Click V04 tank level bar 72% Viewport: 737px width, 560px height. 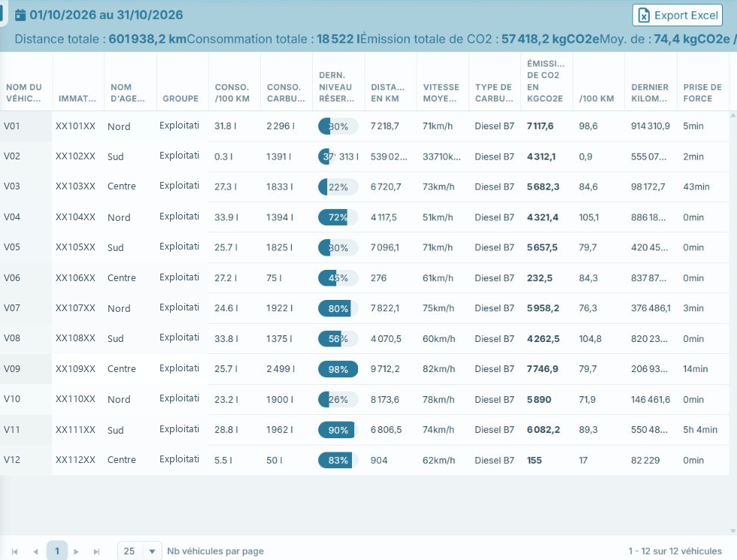coord(338,217)
